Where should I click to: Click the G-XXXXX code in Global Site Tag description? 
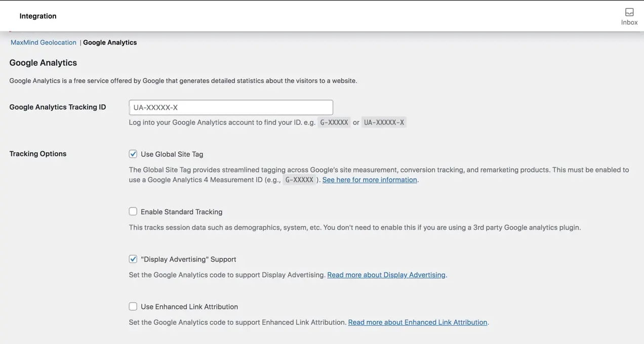point(299,180)
